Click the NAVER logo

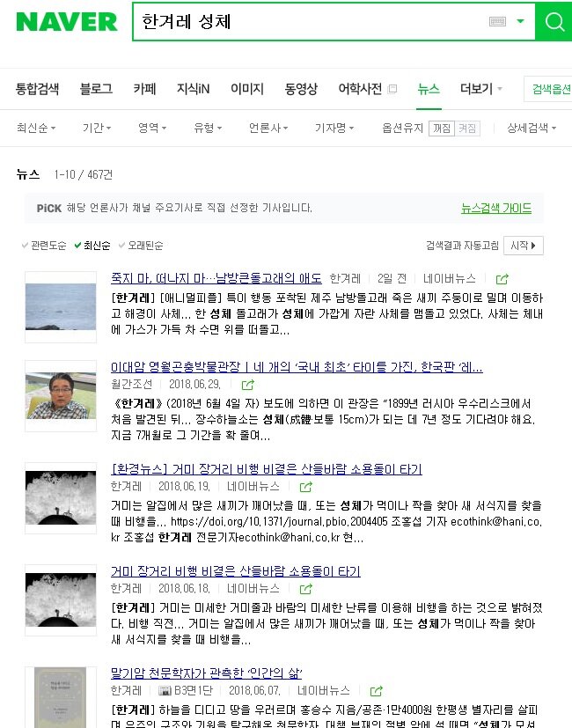66,22
